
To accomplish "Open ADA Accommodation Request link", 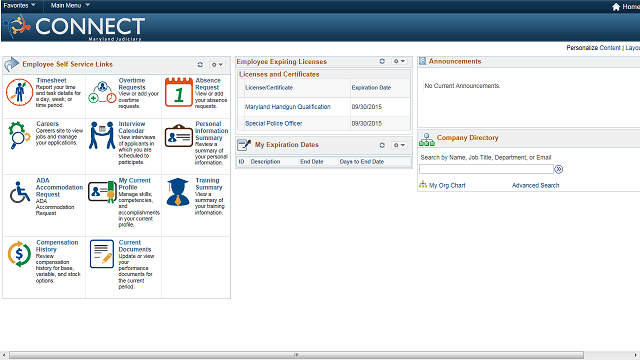I will [59, 187].
